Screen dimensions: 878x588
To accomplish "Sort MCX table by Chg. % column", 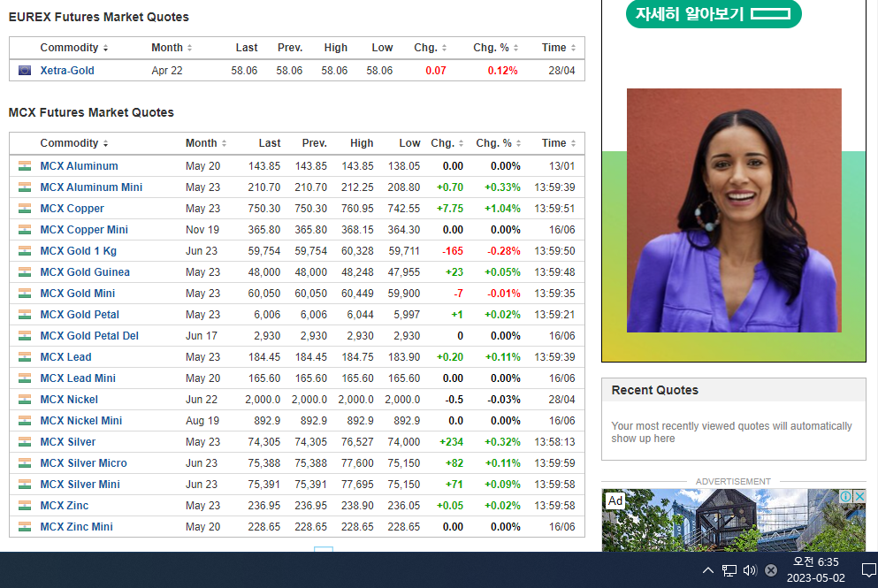I will pyautogui.click(x=499, y=143).
